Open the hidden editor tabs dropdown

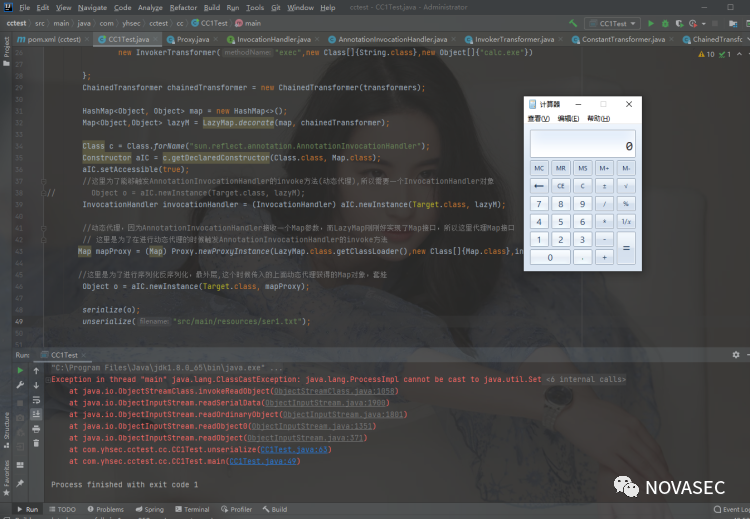click(x=748, y=39)
